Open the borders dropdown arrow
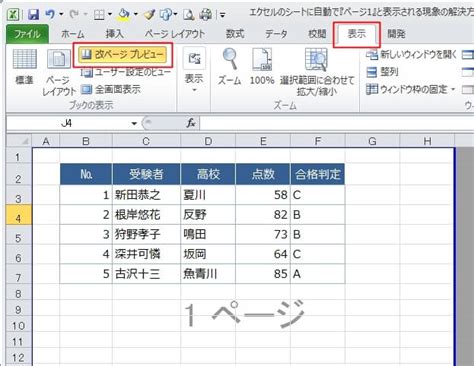 (x=110, y=14)
